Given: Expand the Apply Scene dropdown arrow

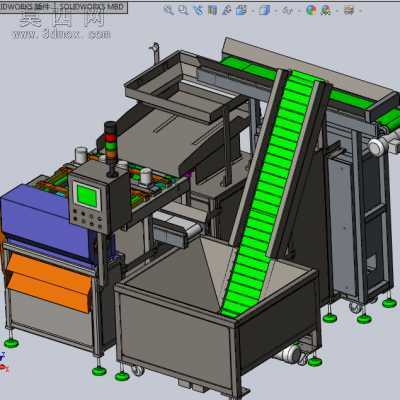Looking at the screenshot, I should pyautogui.click(x=337, y=11).
